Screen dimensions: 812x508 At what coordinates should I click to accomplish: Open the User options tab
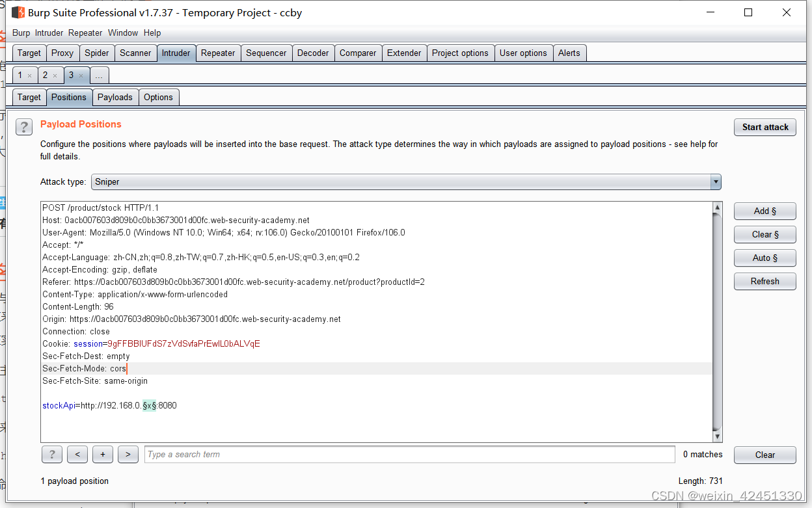[x=523, y=53]
